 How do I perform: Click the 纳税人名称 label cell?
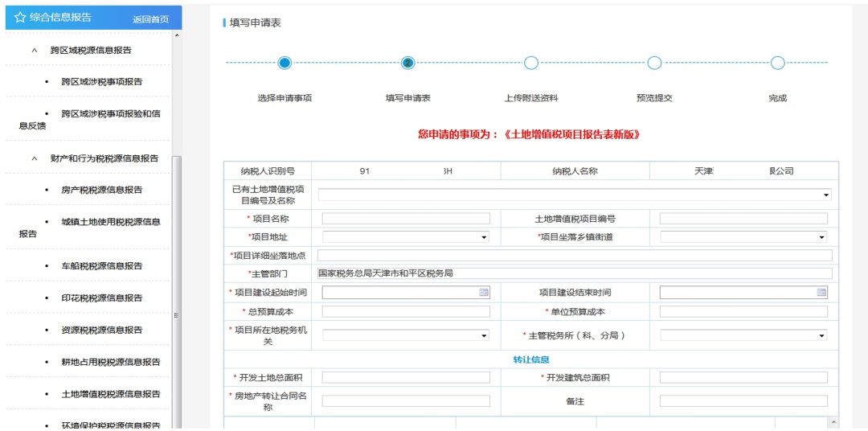[x=575, y=171]
